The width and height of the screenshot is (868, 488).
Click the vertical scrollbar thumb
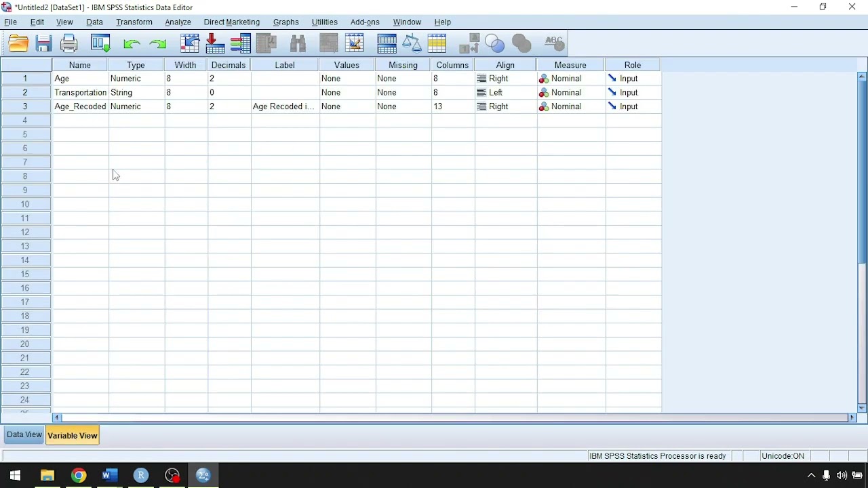pos(862,171)
